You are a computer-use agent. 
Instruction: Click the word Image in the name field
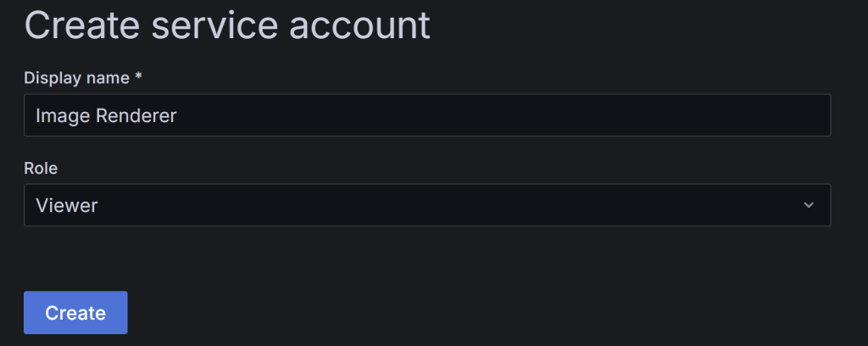61,115
